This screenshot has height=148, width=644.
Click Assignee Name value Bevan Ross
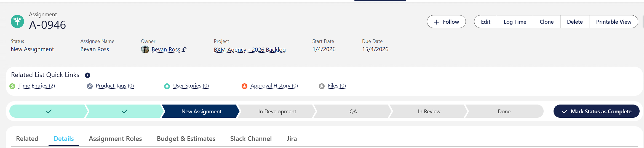(x=95, y=49)
